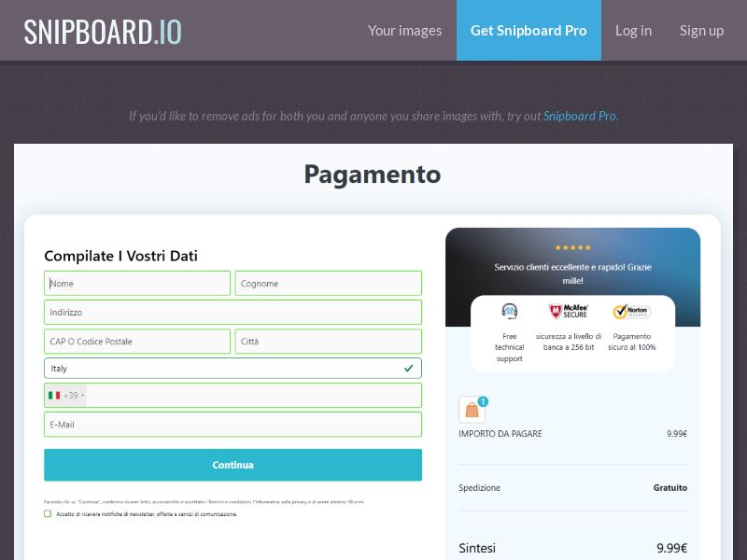Click the green checkmark in the Italy field
This screenshot has width=747, height=560.
[x=408, y=368]
